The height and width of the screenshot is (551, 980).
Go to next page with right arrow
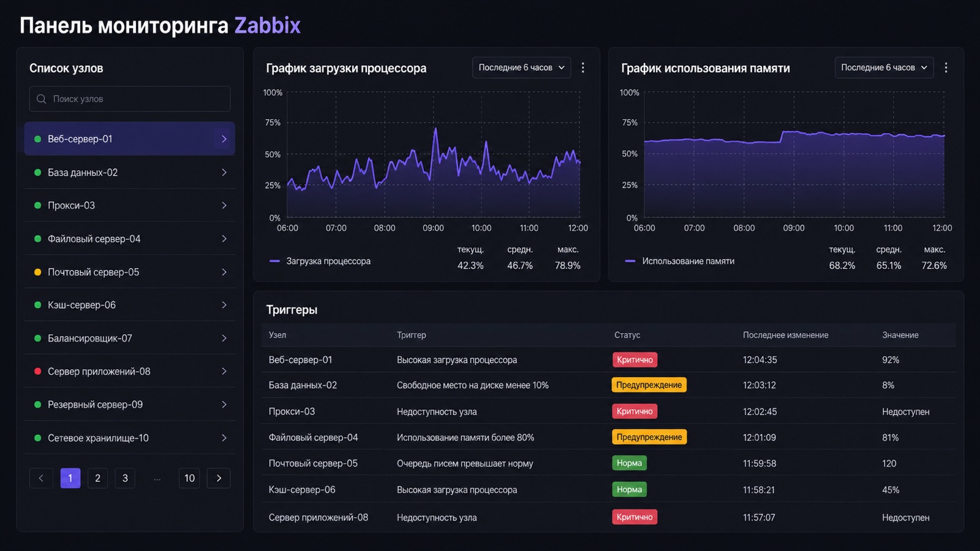219,478
